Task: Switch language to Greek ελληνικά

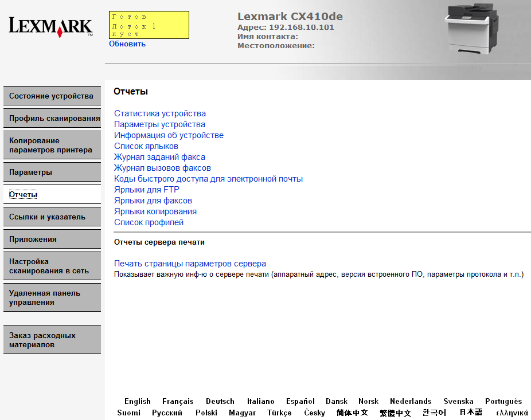Action: pos(512,413)
